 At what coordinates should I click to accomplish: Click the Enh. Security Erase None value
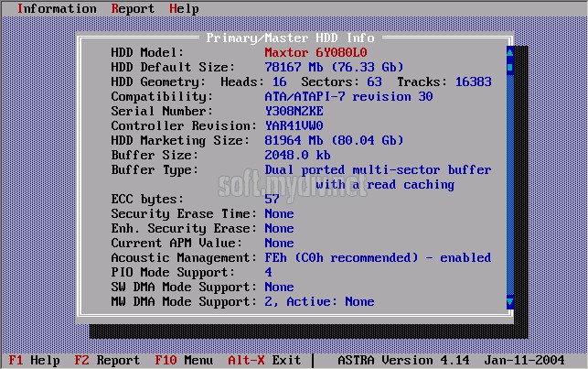point(279,228)
